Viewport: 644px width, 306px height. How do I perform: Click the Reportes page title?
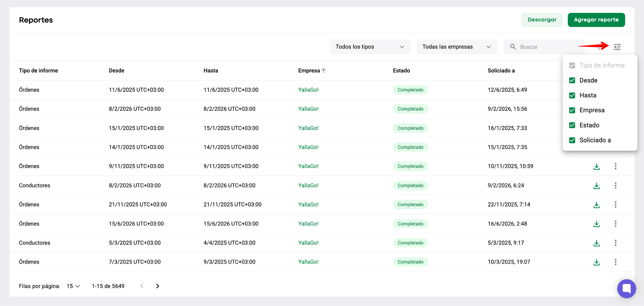36,20
